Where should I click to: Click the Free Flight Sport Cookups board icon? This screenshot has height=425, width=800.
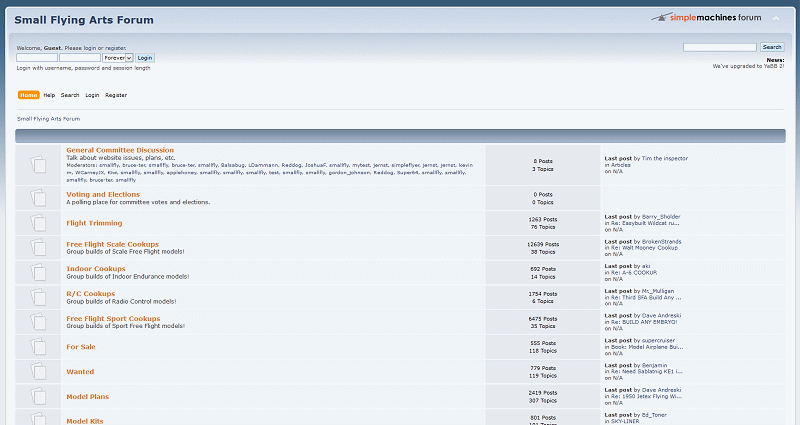point(38,322)
